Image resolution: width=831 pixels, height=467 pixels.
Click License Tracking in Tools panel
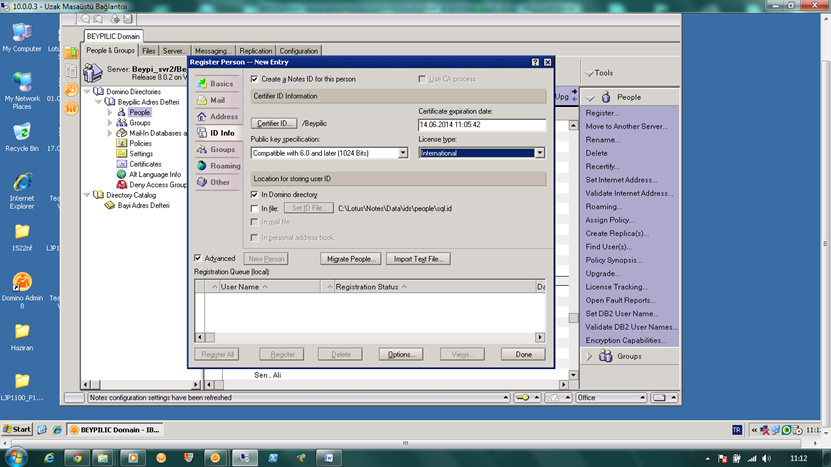[616, 287]
